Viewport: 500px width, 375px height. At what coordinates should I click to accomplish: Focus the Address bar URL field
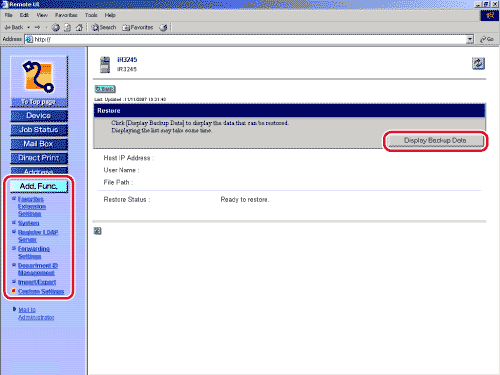coord(249,39)
